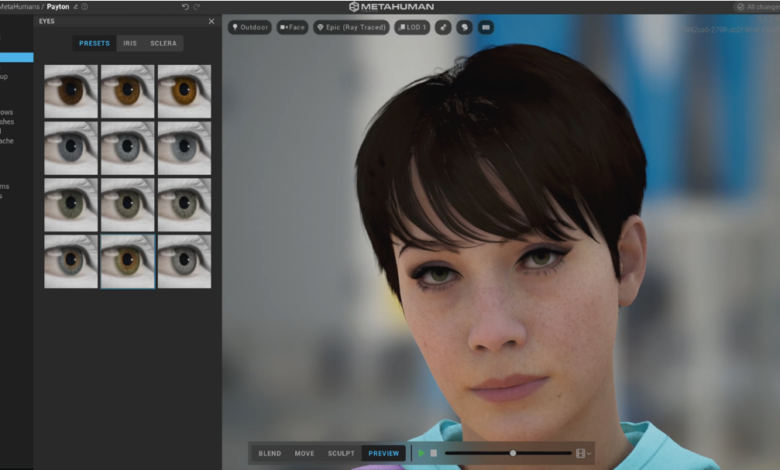Image resolution: width=780 pixels, height=470 pixels.
Task: Click the animation timeline scrubber handle
Action: pyautogui.click(x=513, y=453)
